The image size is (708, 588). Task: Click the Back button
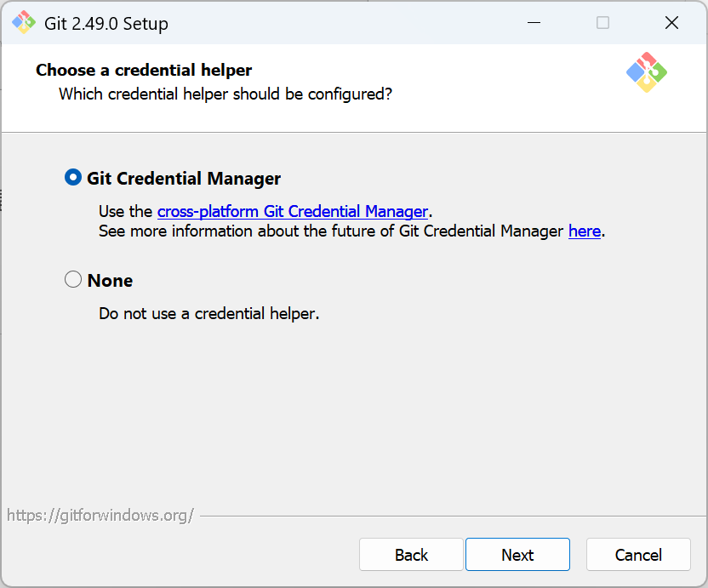tap(411, 555)
